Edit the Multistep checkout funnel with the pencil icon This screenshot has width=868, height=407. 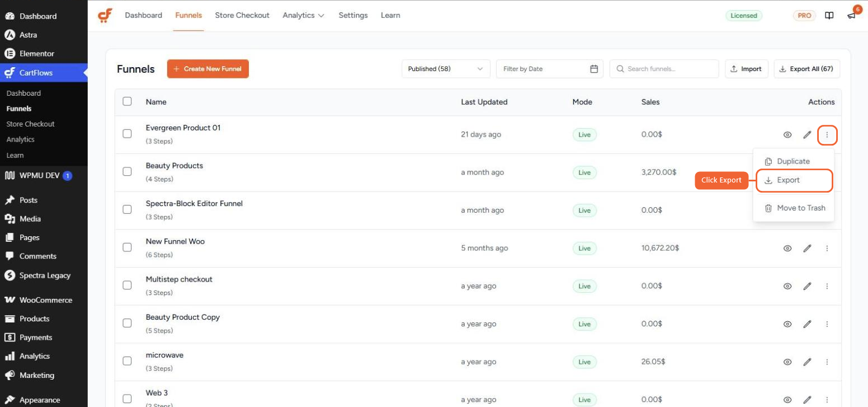(x=807, y=286)
